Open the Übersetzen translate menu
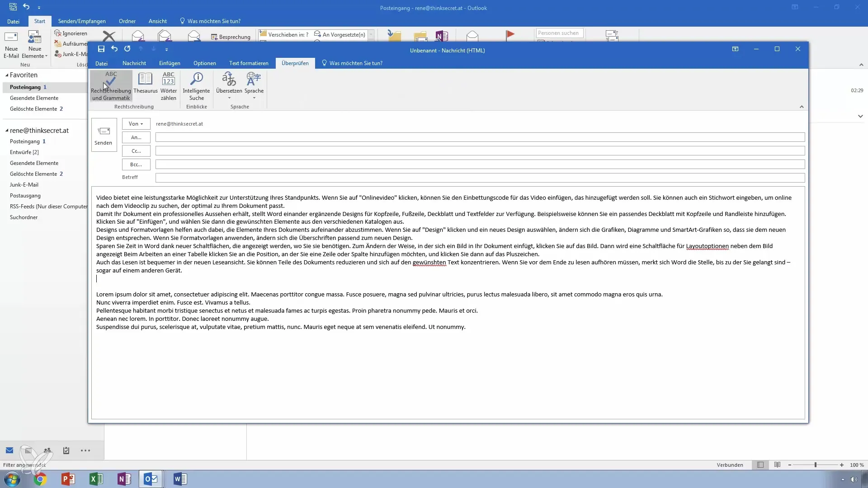This screenshot has height=488, width=868. [x=229, y=86]
